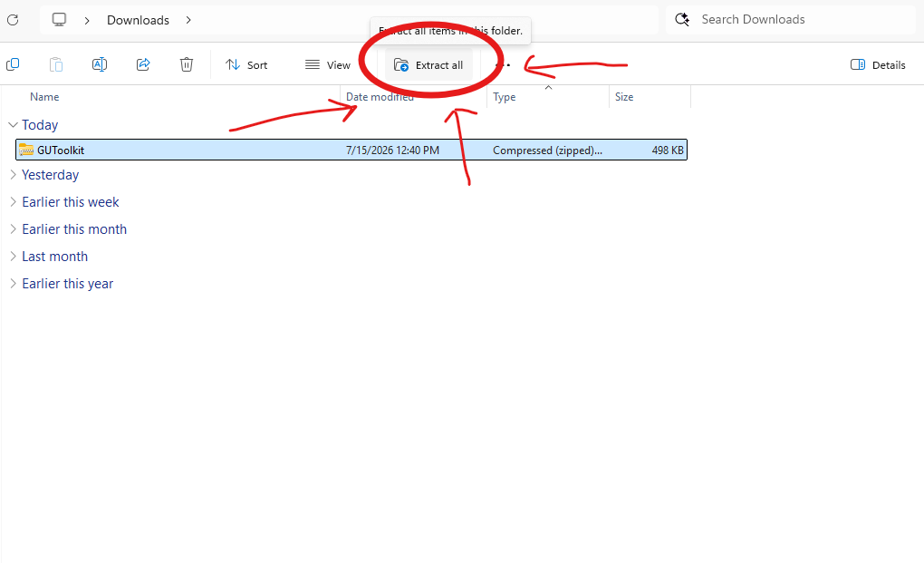
Task: Click the Compressed (zipped) type cell
Action: [x=547, y=150]
